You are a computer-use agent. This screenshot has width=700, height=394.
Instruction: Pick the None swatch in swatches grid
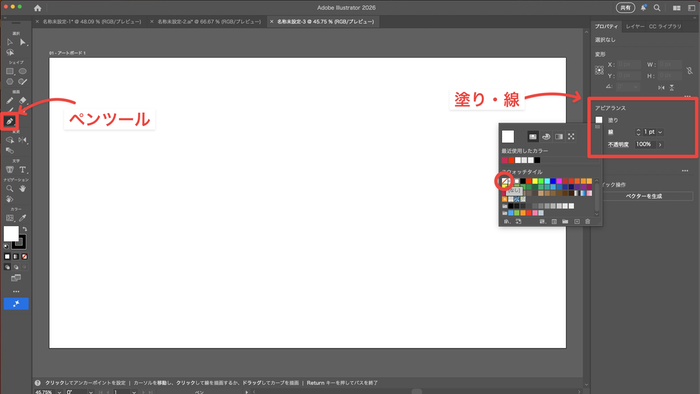tap(505, 181)
